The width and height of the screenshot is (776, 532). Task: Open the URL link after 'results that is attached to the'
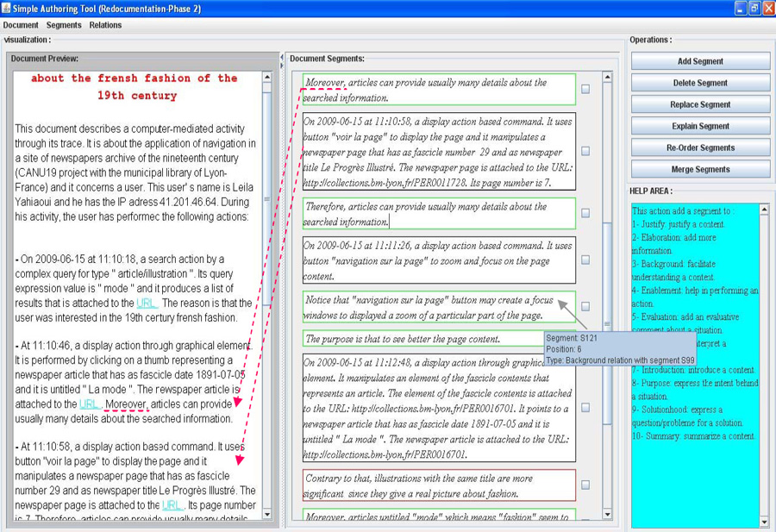[x=147, y=303]
